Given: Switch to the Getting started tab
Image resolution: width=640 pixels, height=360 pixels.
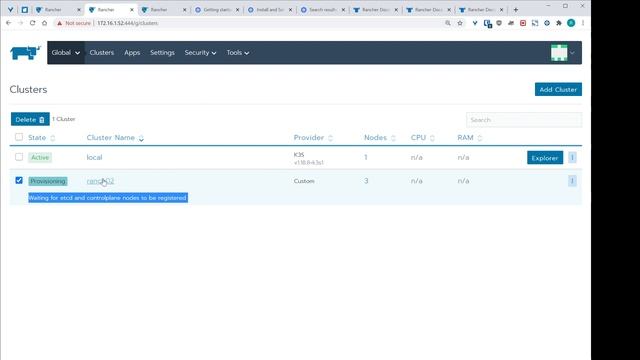Looking at the screenshot, I should coord(216,9).
